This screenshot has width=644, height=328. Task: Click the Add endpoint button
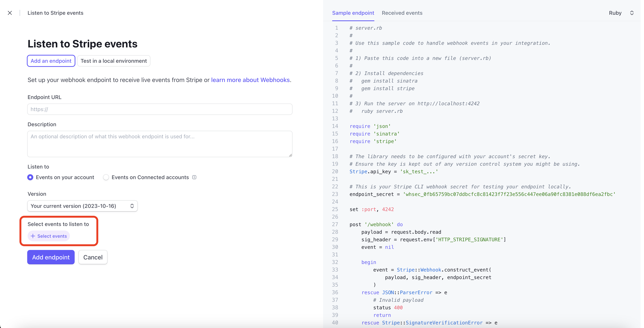51,257
